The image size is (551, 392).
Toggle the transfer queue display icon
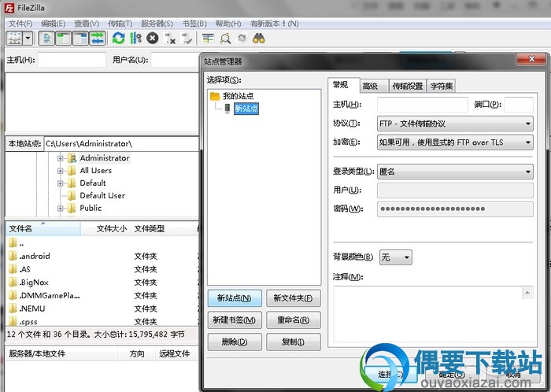98,38
